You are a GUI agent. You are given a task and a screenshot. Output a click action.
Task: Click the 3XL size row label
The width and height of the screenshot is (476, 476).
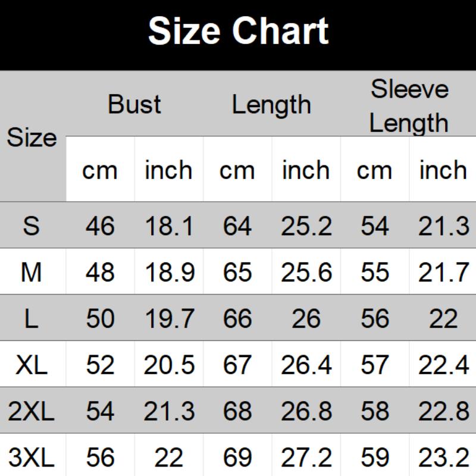point(32,458)
